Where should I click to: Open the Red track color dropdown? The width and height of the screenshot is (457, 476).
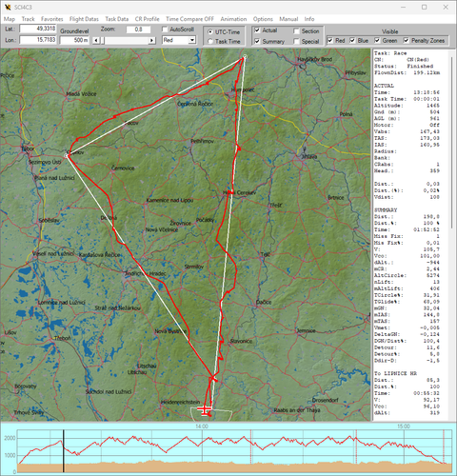click(192, 40)
